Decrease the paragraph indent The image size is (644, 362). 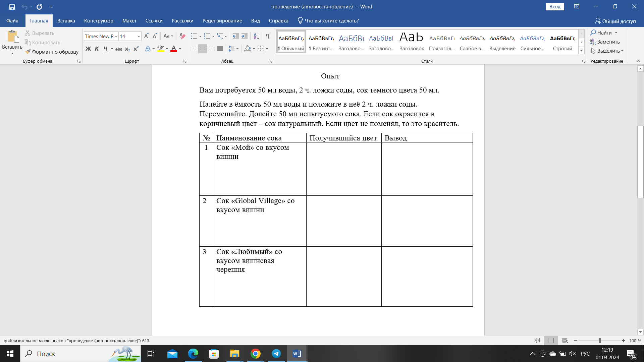pos(236,36)
